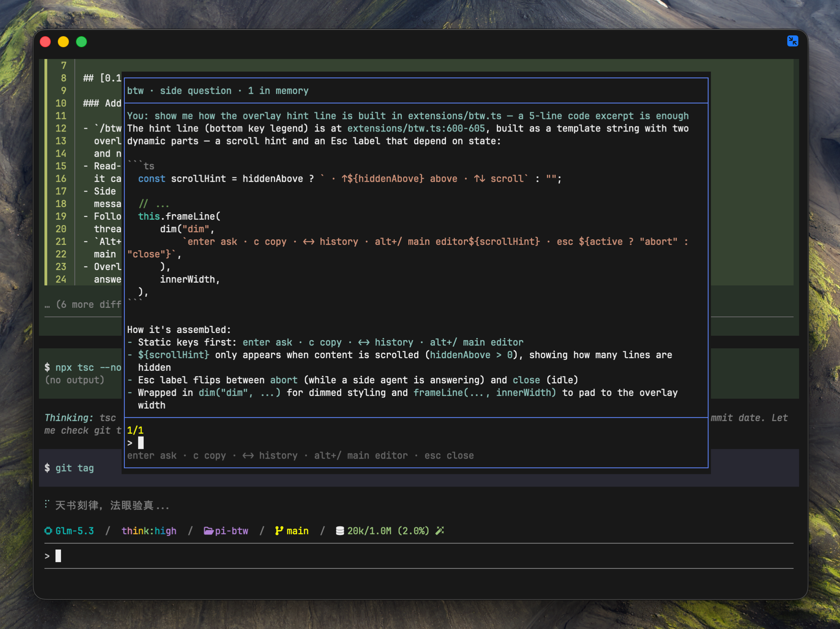
Task: Click the 'Thinking: tsc' italic text
Action: point(80,418)
